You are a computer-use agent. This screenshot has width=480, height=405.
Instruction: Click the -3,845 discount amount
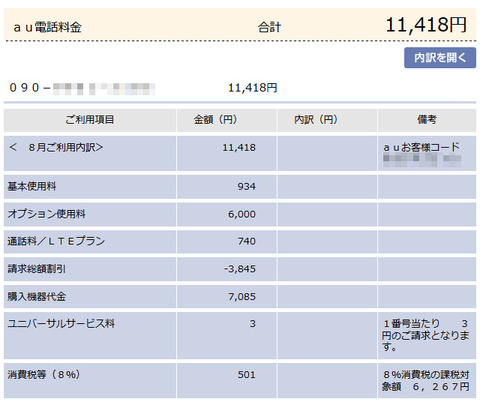coord(240,269)
